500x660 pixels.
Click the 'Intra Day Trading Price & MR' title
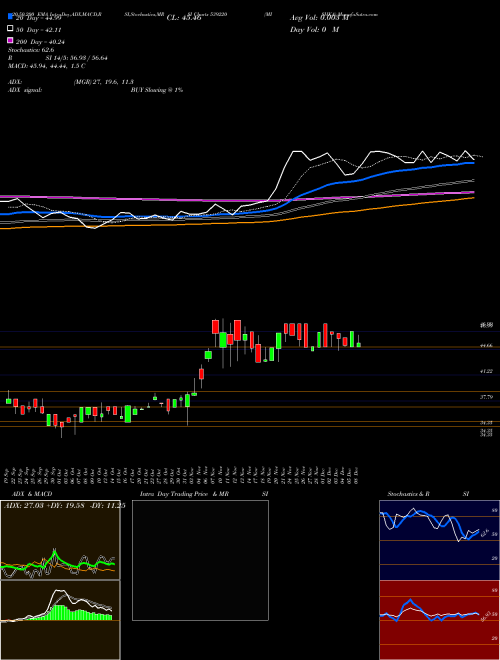pos(184,494)
